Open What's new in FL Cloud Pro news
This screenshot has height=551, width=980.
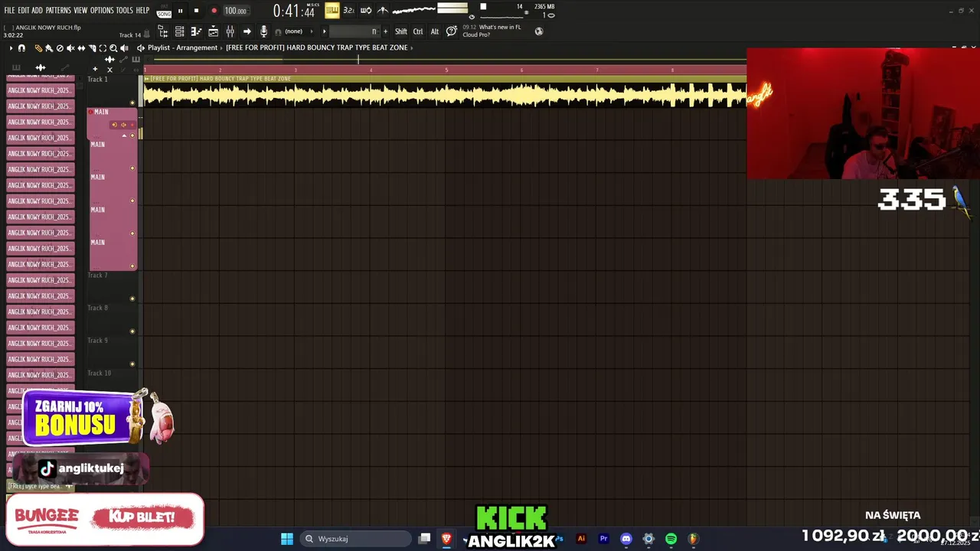coord(492,31)
